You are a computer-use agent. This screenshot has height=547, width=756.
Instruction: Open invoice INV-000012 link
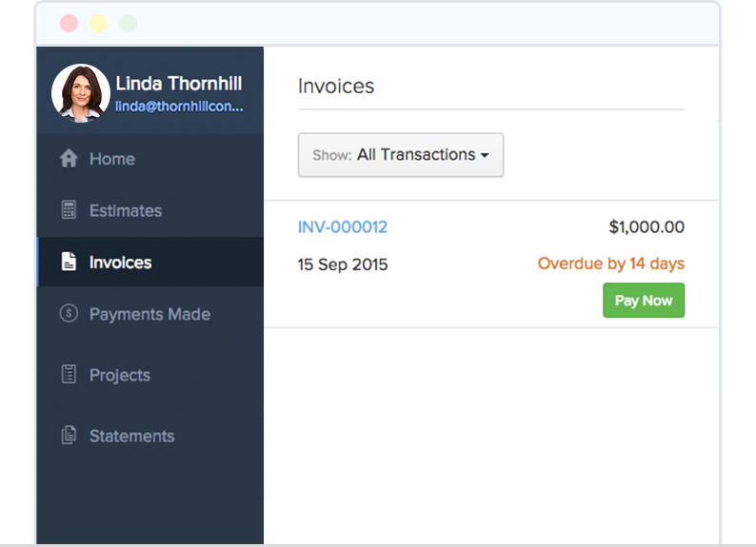[343, 227]
